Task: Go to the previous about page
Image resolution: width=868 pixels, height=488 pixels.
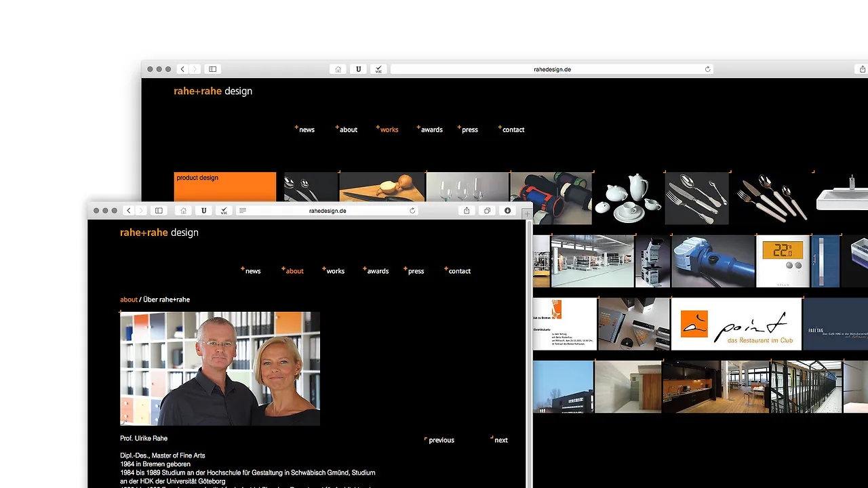Action: click(x=439, y=440)
